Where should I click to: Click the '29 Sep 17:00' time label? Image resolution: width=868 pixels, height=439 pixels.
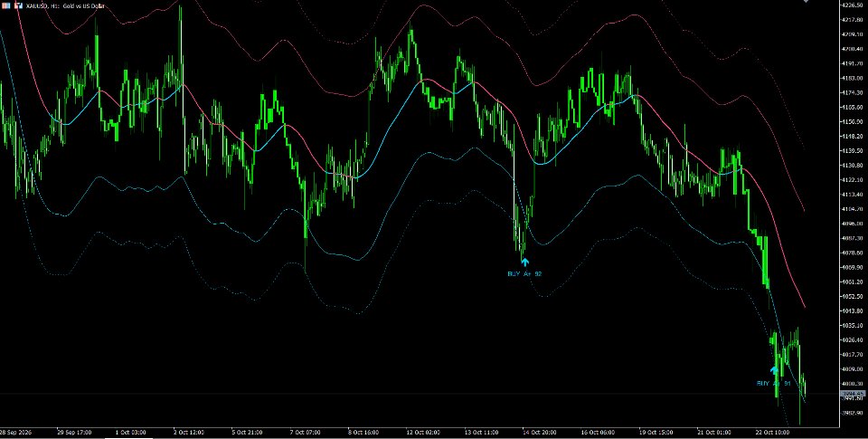75,432
